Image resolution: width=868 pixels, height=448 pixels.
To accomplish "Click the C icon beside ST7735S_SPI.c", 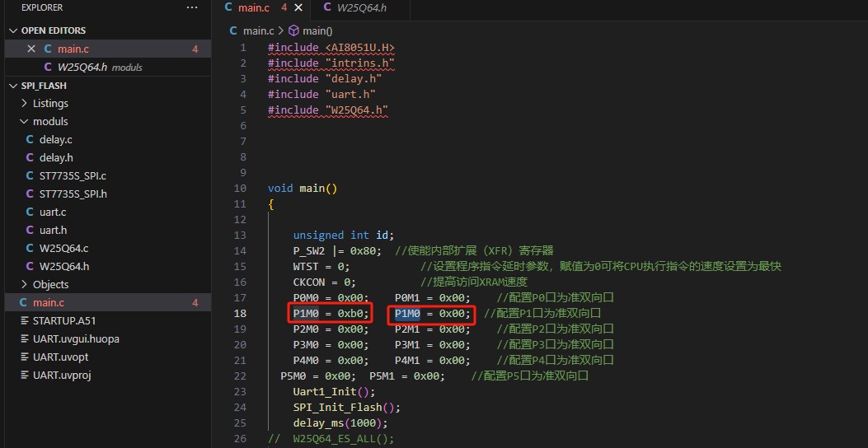I will (x=30, y=176).
